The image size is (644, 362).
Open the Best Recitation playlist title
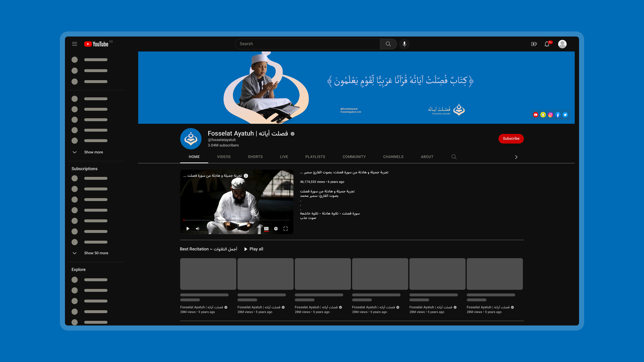pos(208,249)
